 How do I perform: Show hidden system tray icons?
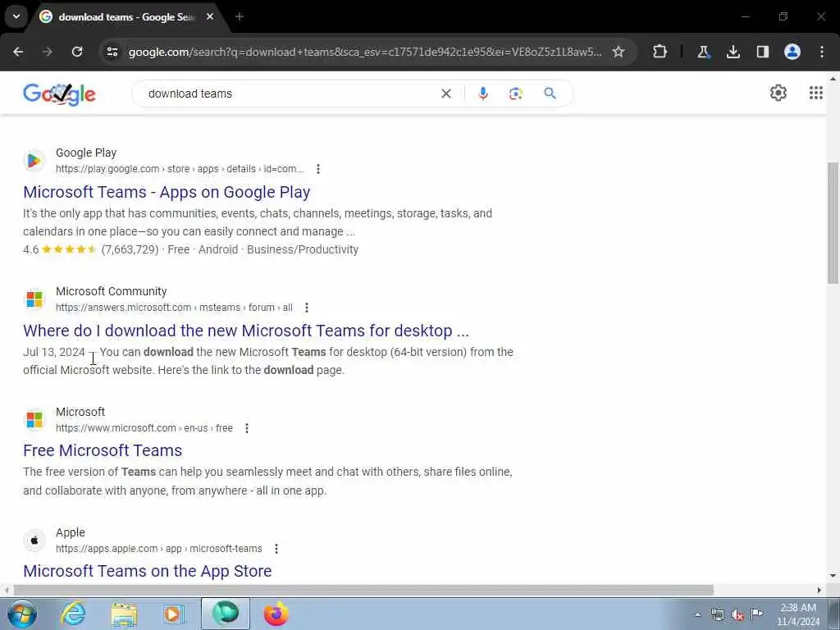697,614
